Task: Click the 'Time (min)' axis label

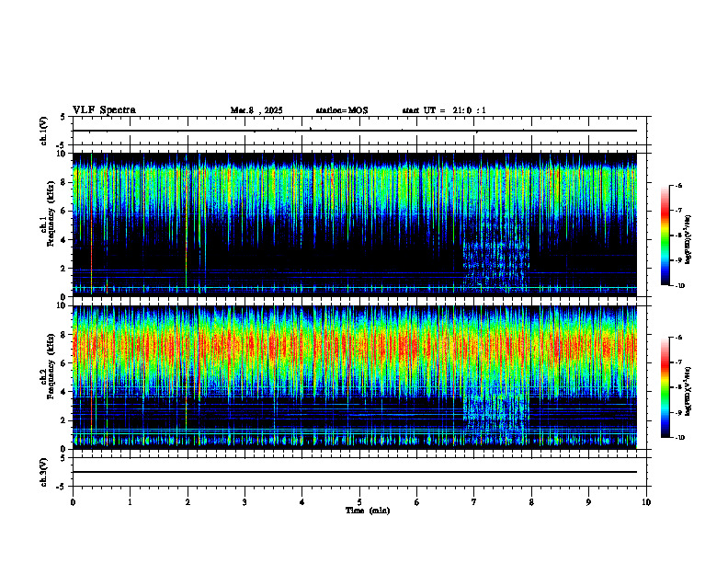Action: pos(368,511)
